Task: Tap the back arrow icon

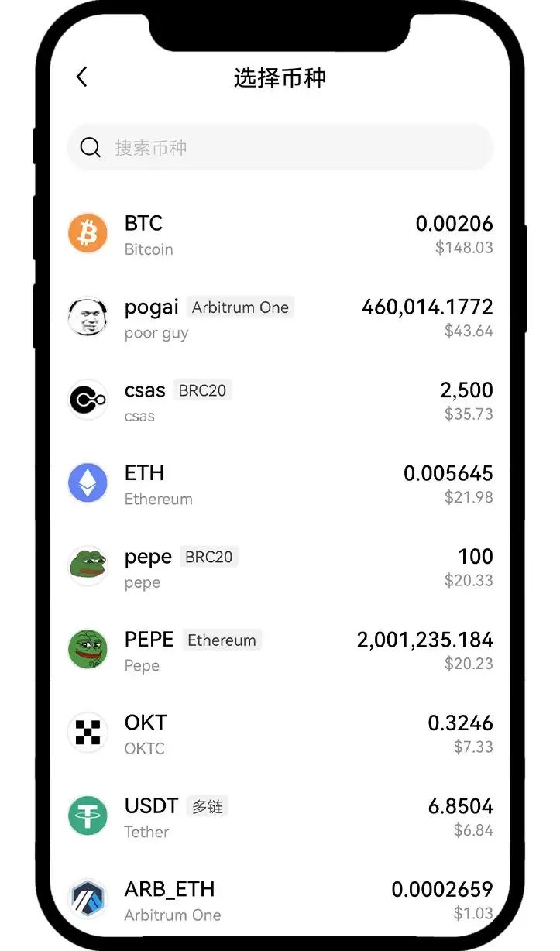Action: pos(82,77)
